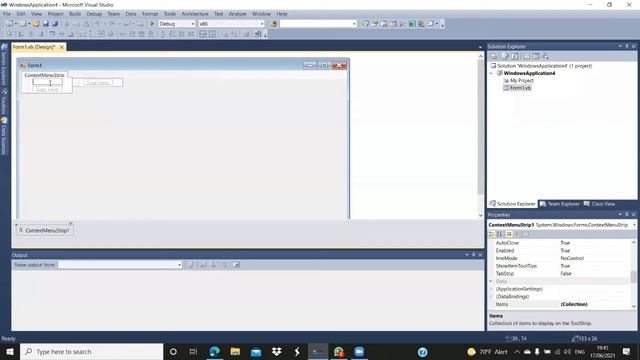Open Zoom from the taskbar

[x=359, y=351]
